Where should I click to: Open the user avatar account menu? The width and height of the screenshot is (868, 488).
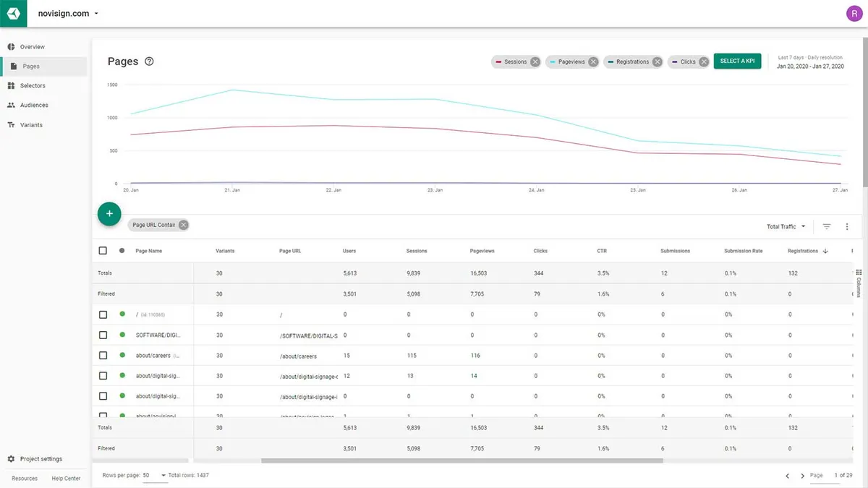(854, 13)
